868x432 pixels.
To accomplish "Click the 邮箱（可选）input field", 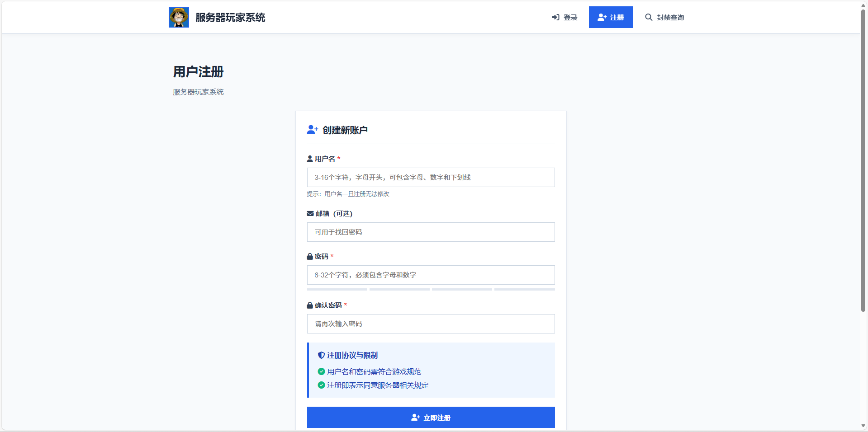I will (431, 232).
